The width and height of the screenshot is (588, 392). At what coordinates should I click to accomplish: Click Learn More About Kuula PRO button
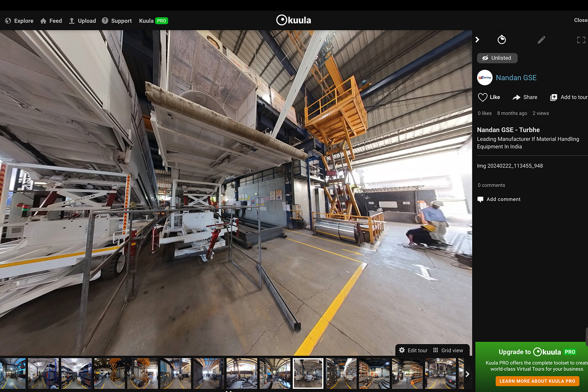(537, 381)
